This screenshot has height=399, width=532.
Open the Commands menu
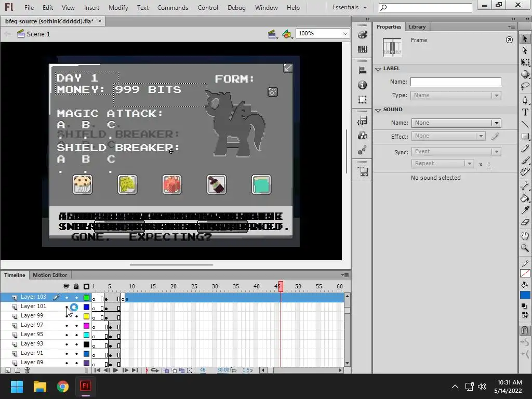tap(172, 7)
